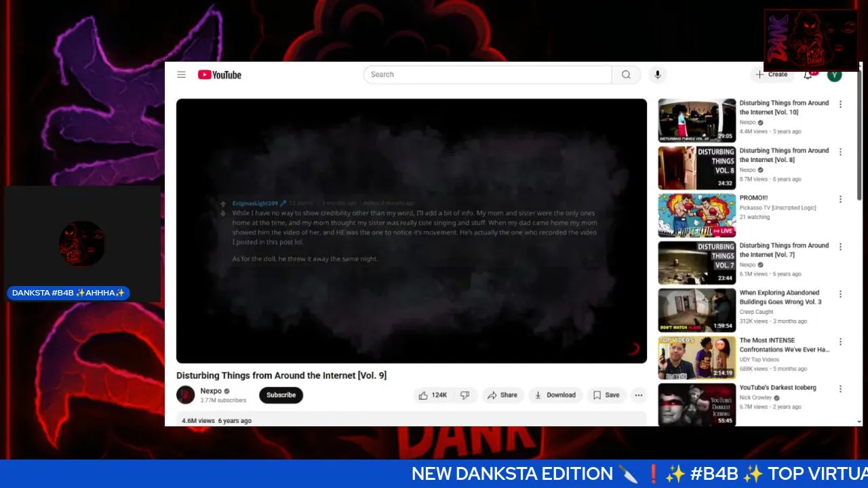Click the Danksta avatar in left panel
This screenshot has width=868, height=488.
81,243
